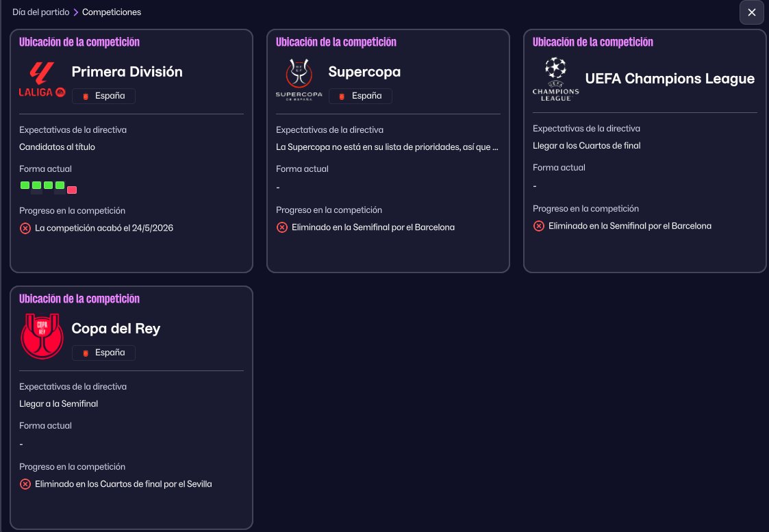Image resolution: width=769 pixels, height=532 pixels.
Task: Click the red X icon beside La competición acabó
Action: (25, 228)
